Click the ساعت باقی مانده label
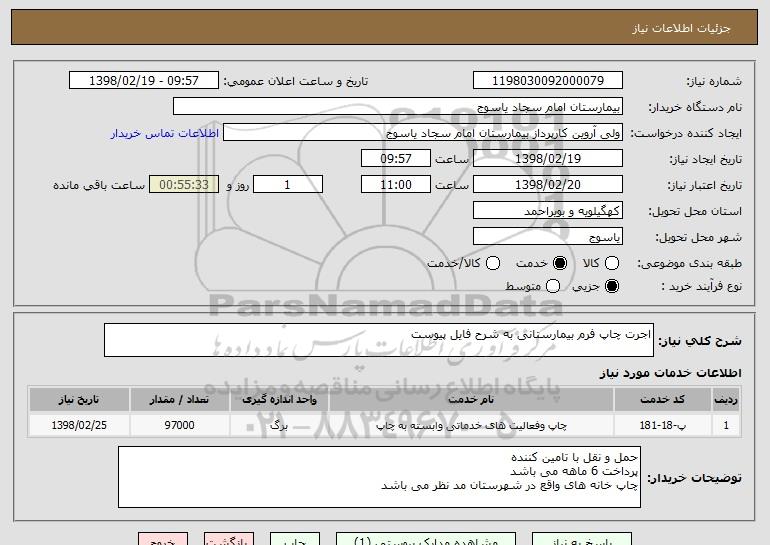770x545 pixels. pyautogui.click(x=99, y=186)
